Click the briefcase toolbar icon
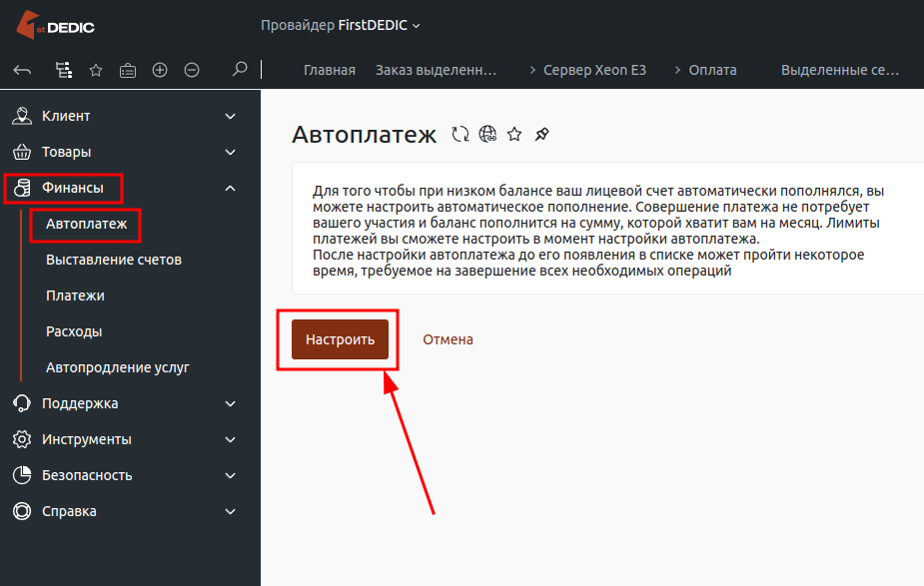Viewport: 924px width, 586px height. point(128,71)
